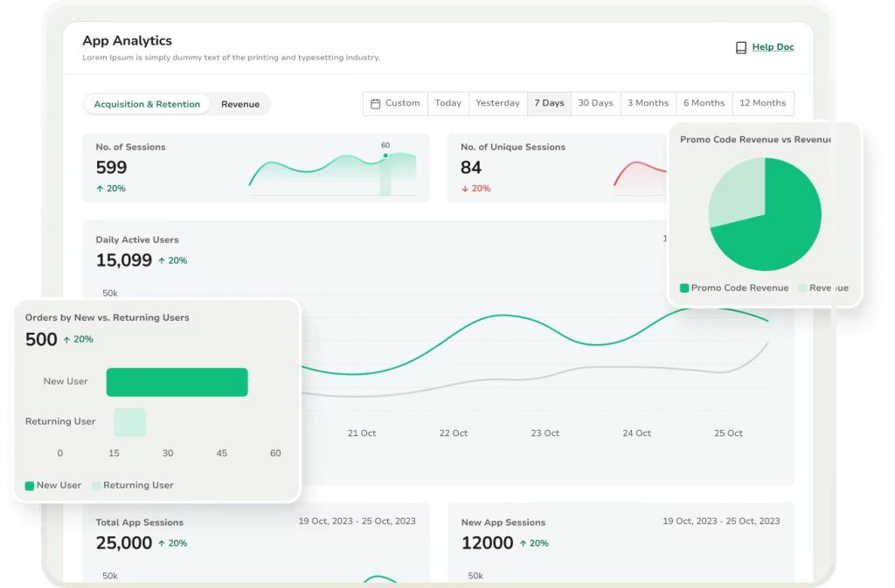Click the up arrow beside 15,099

tap(161, 260)
